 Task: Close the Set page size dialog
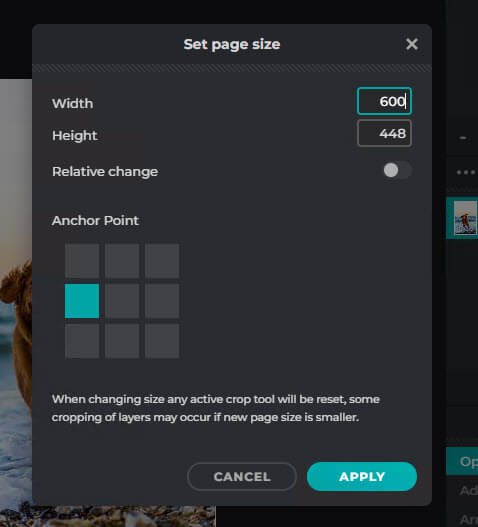[x=412, y=44]
